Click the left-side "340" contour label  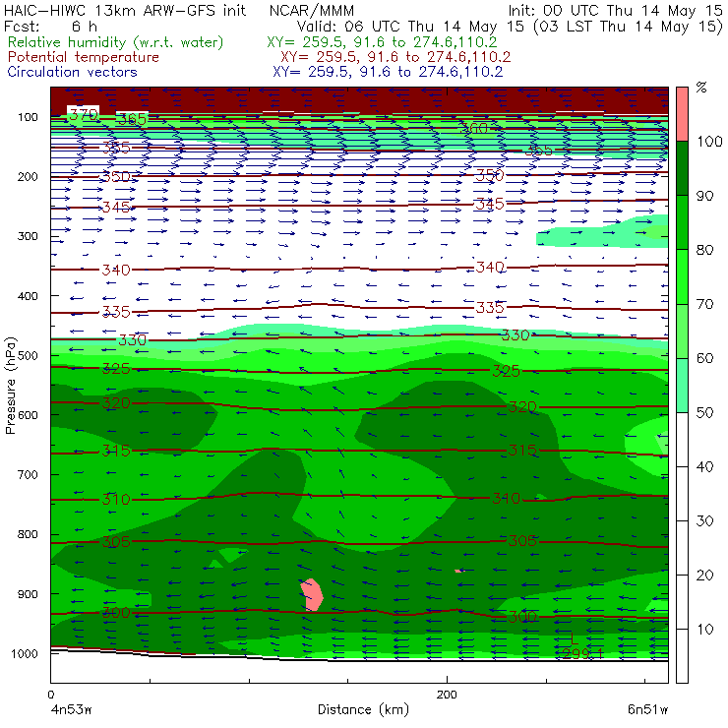116,270
